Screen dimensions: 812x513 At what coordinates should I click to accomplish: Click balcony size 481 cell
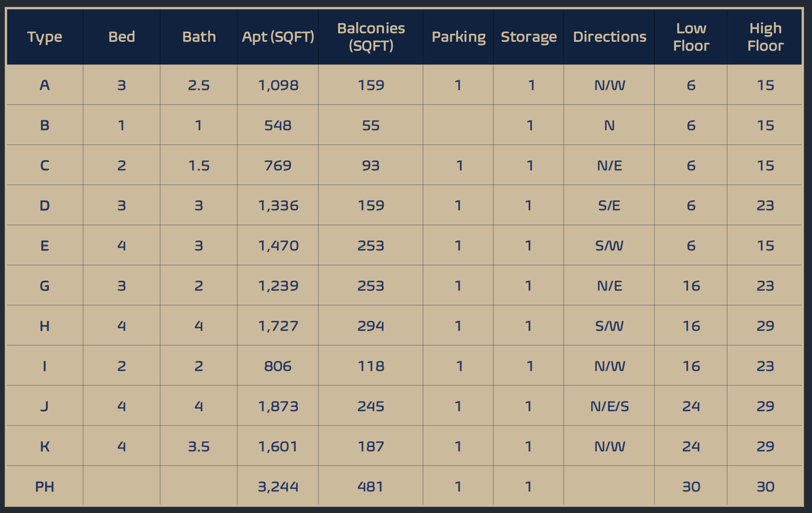pyautogui.click(x=370, y=486)
